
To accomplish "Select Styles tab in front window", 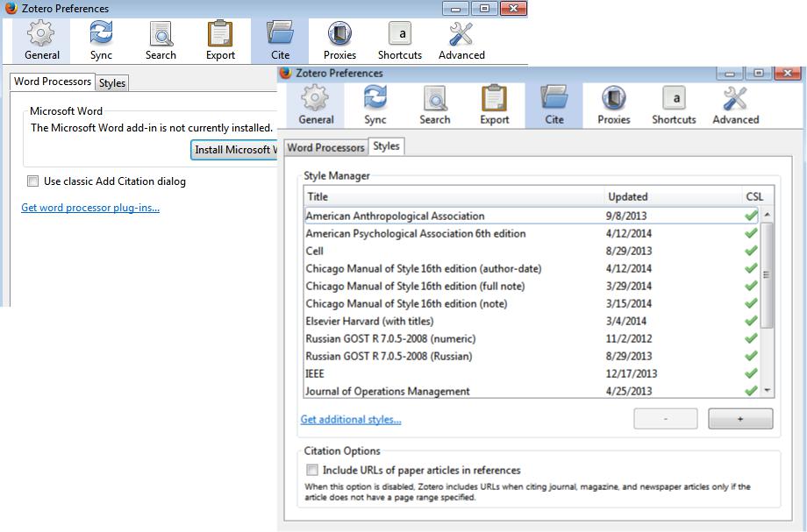I will click(387, 146).
